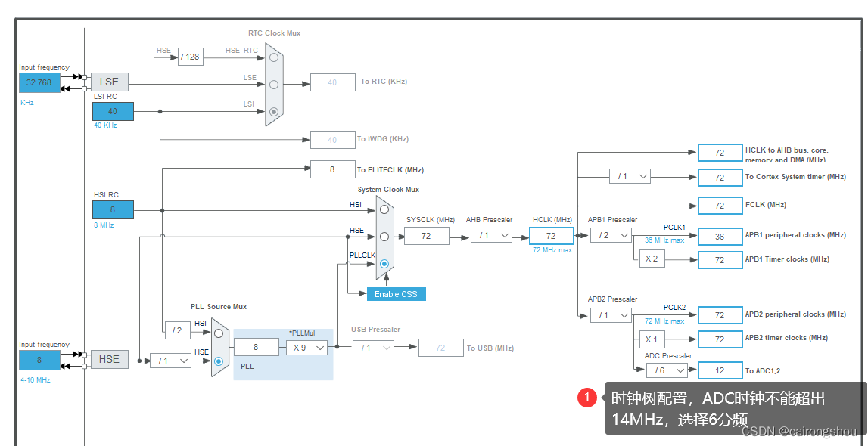Select LSI as the RTC clock source
868x446 pixels.
point(273,110)
